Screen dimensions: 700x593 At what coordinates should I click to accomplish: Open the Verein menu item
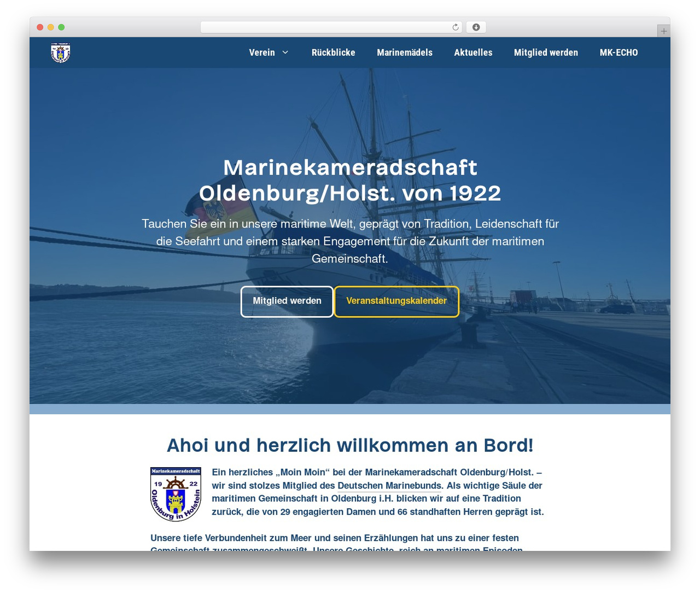[x=262, y=53]
